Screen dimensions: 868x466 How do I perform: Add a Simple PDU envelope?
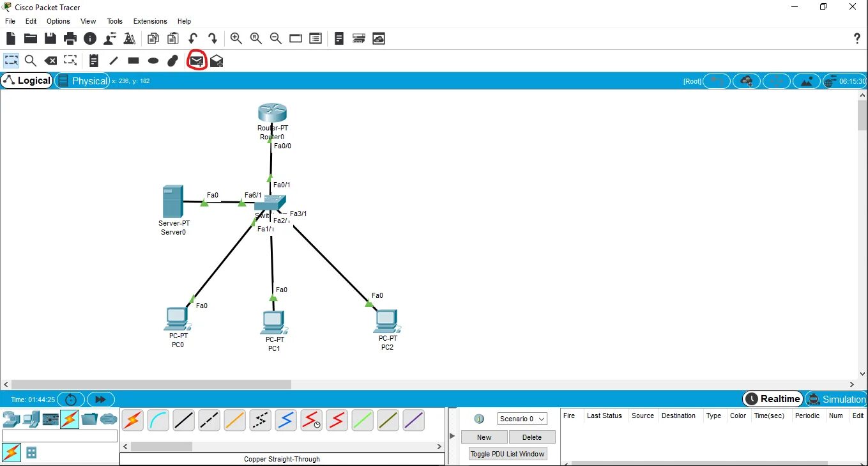(197, 61)
